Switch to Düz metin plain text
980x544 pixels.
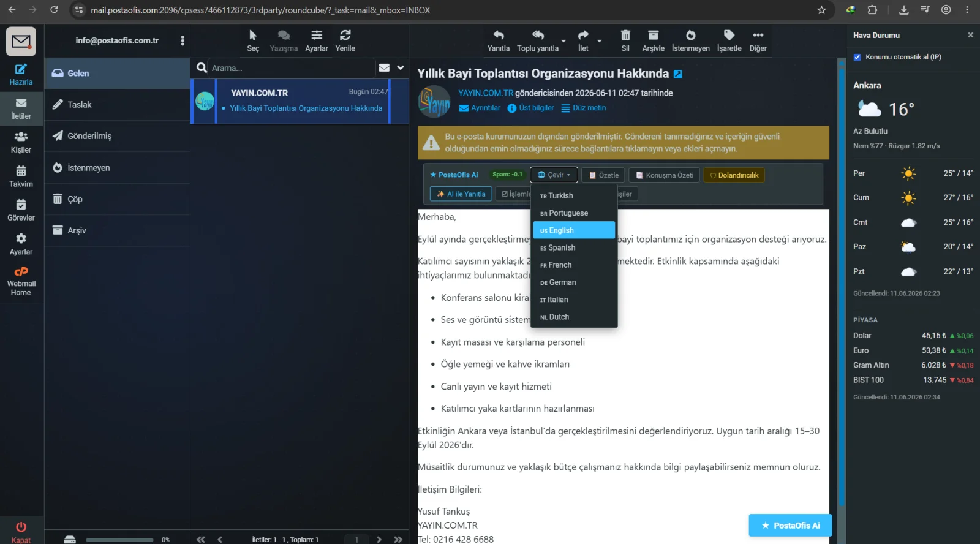click(x=583, y=108)
